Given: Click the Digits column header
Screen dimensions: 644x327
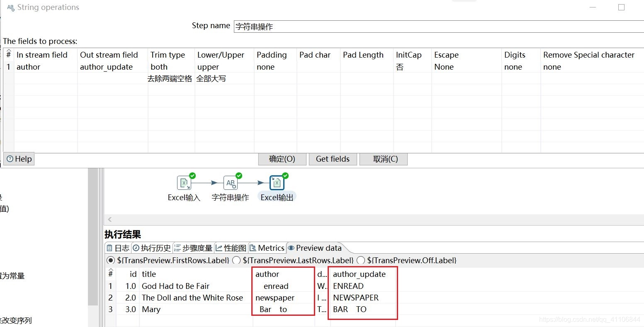Looking at the screenshot, I should tap(521, 55).
